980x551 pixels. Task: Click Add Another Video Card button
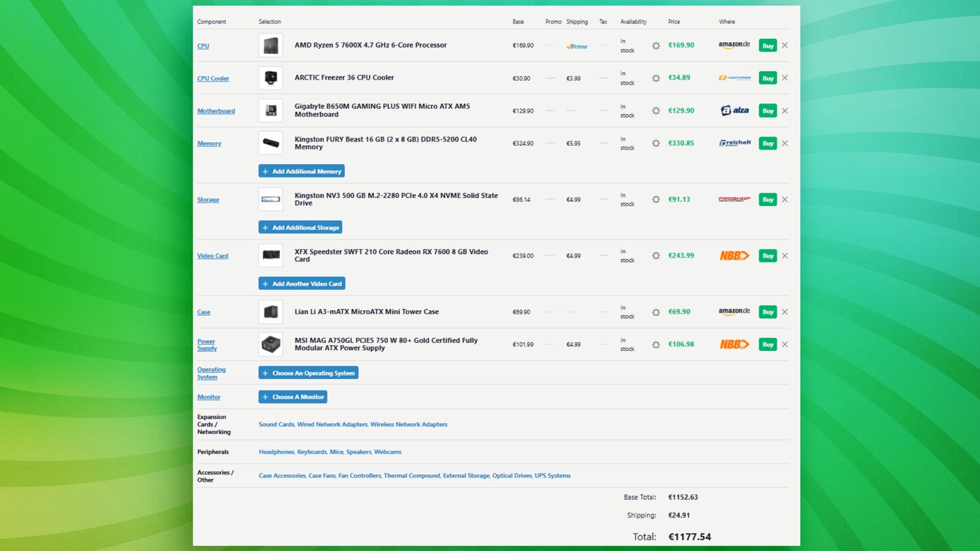301,284
